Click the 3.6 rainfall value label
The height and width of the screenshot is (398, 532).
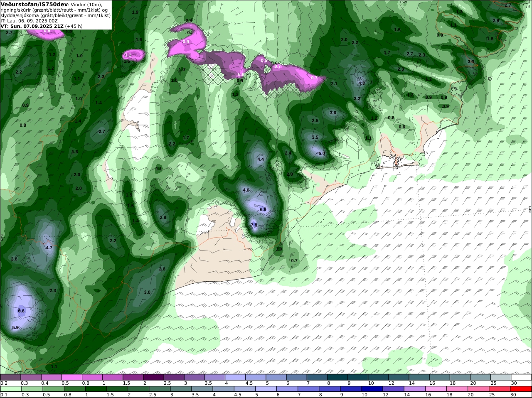tap(333, 113)
